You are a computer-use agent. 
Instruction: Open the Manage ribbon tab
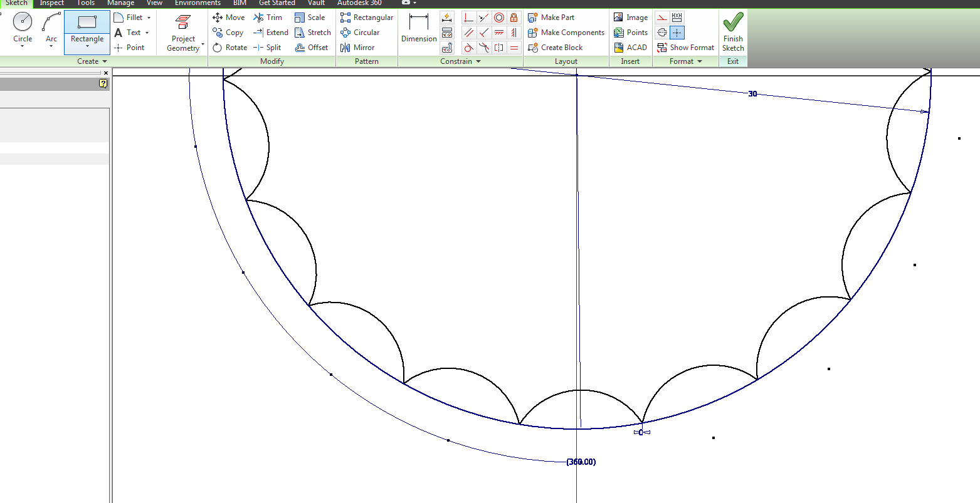[x=120, y=3]
